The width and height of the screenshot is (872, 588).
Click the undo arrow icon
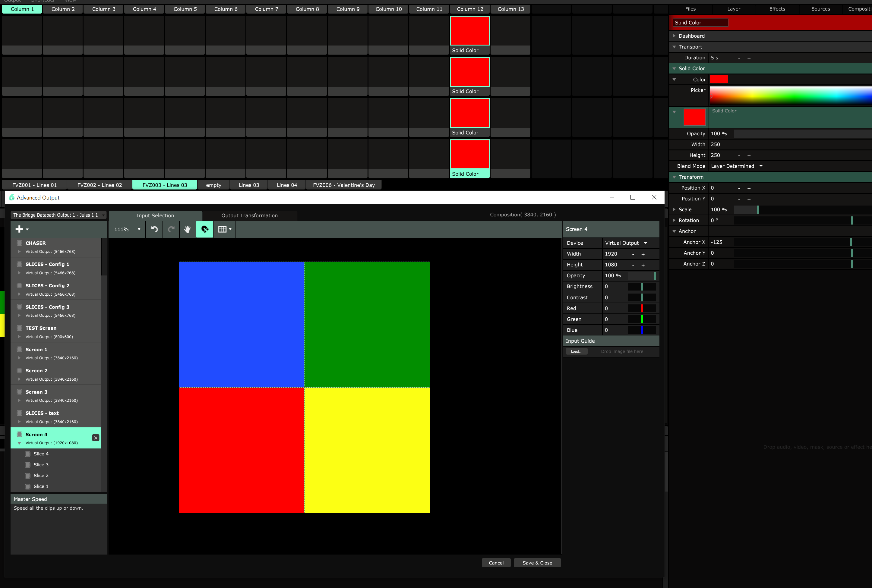click(x=154, y=229)
